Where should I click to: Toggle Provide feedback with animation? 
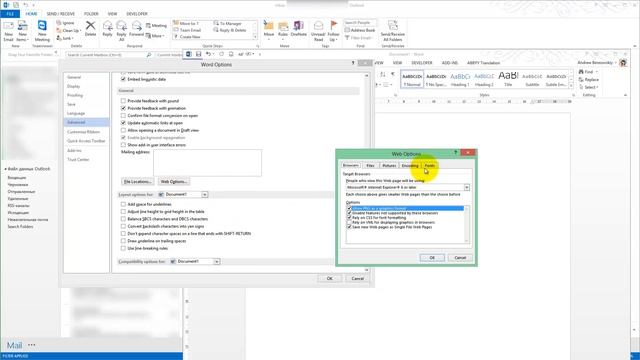pos(123,108)
